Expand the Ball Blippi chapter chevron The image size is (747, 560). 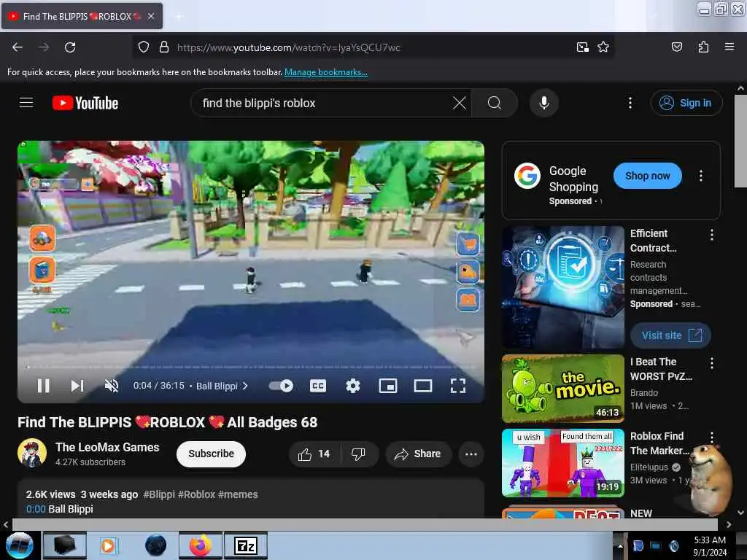(245, 386)
